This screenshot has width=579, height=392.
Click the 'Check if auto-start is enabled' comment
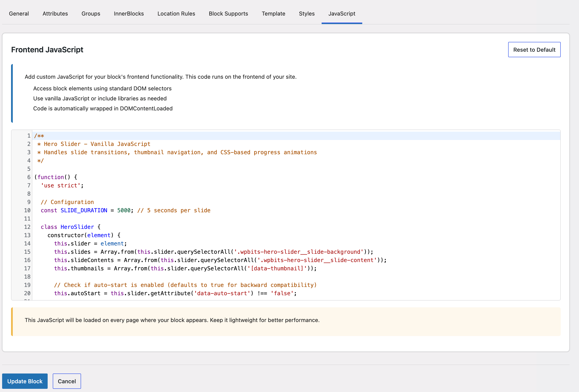pyautogui.click(x=185, y=285)
